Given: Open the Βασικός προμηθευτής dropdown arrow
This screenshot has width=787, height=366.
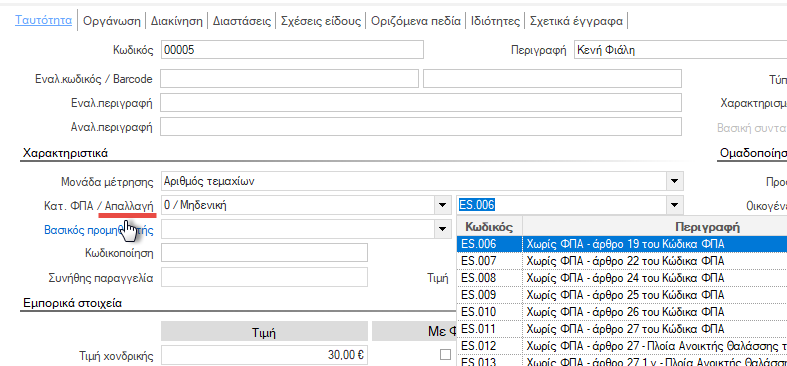Looking at the screenshot, I should point(442,229).
